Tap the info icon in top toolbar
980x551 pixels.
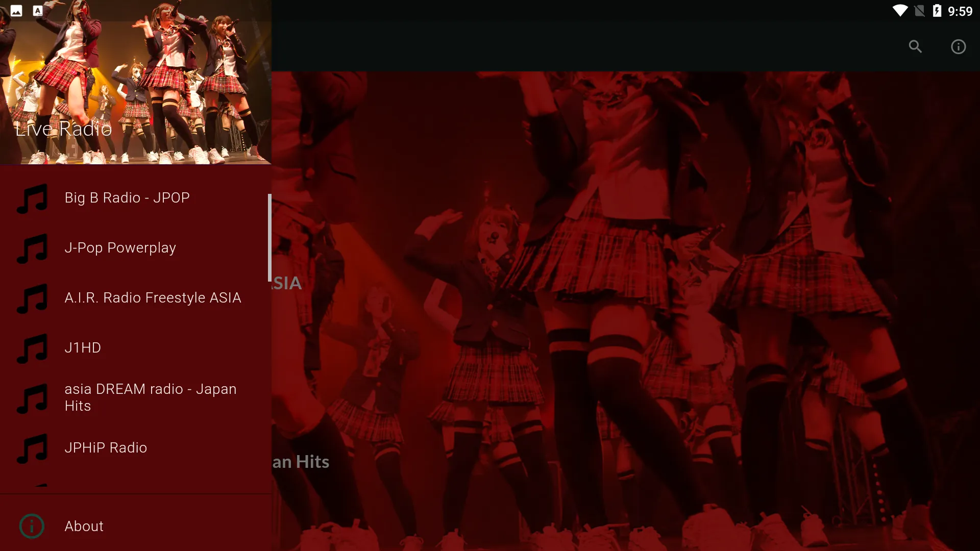point(958,46)
